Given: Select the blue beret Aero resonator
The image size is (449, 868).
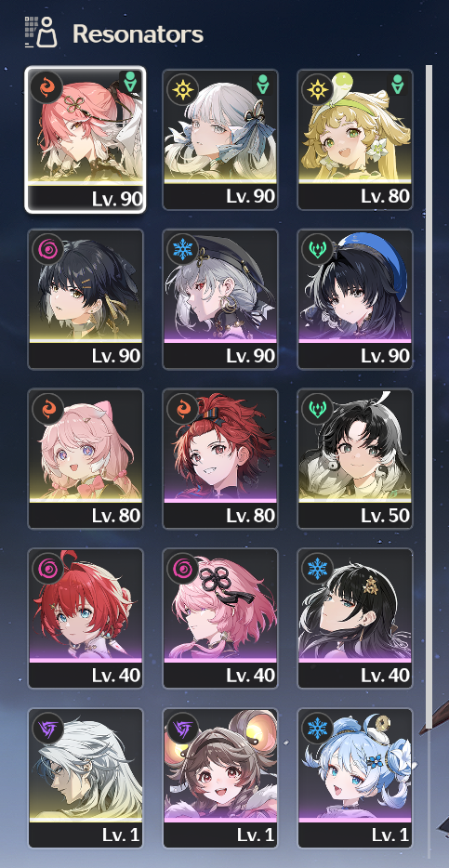Looking at the screenshot, I should point(355,299).
